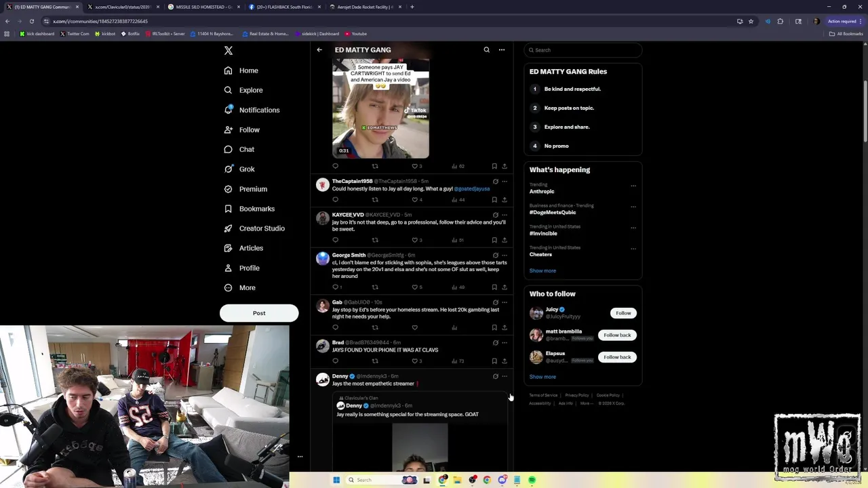
Task: Open Chat in the sidebar
Action: [239, 149]
